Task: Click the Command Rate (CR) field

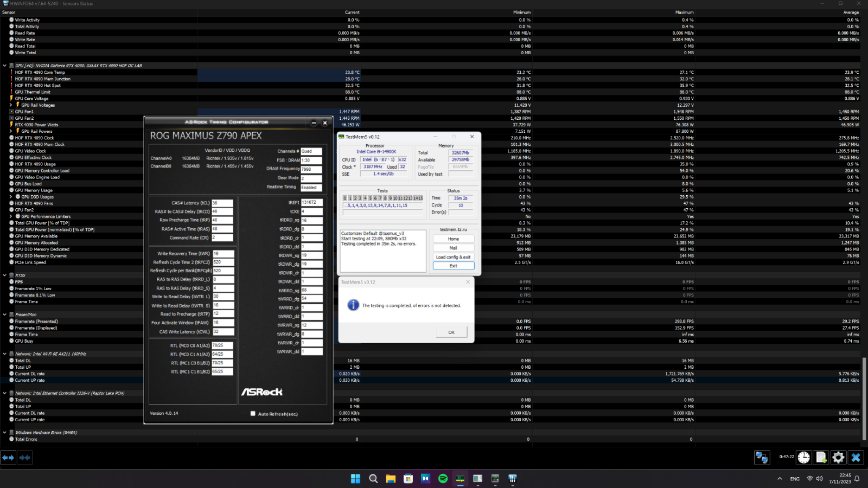Action: (x=222, y=237)
